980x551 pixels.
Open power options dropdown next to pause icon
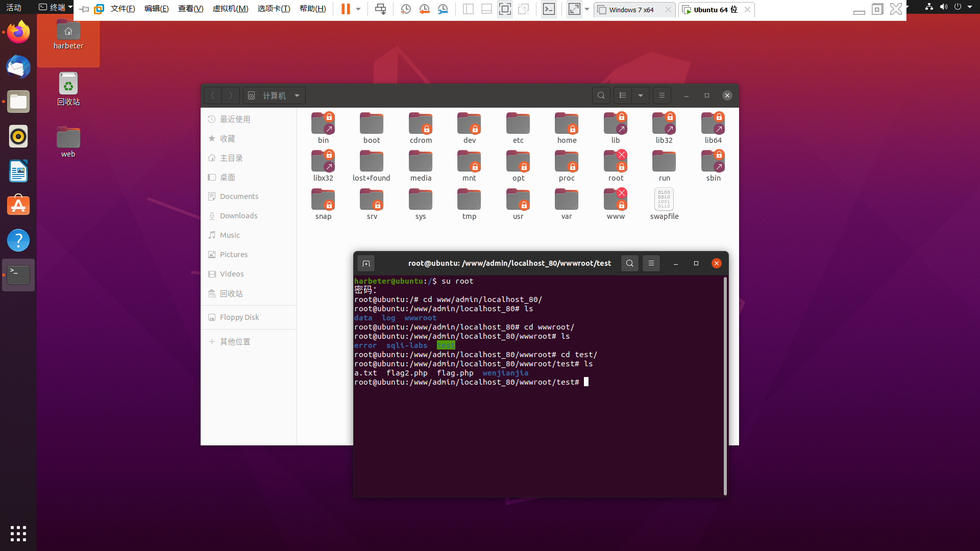[358, 9]
